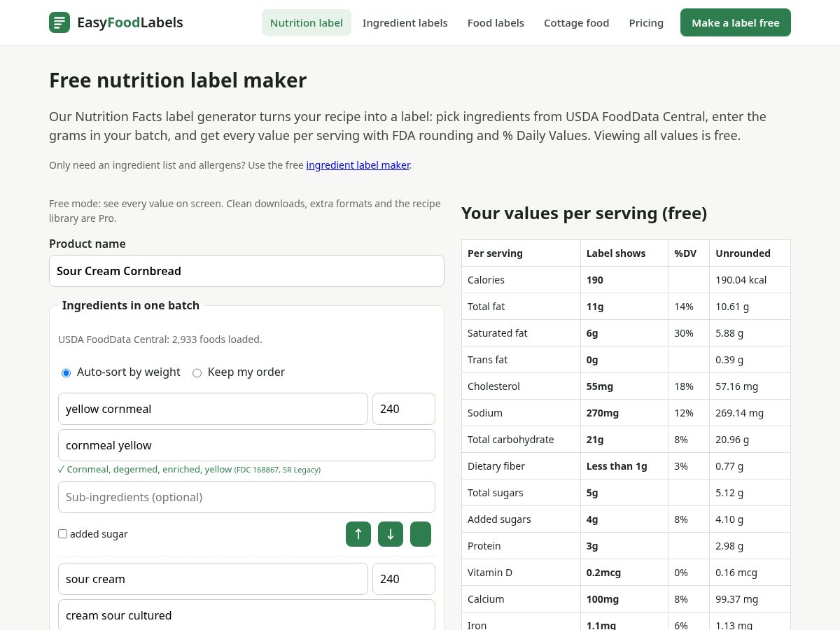
Task: Click the sour cream name field
Action: pyautogui.click(x=213, y=579)
